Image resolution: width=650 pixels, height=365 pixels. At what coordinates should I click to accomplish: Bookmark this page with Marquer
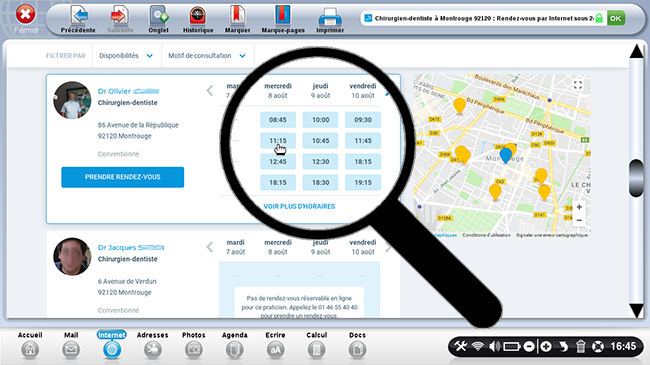[238, 19]
